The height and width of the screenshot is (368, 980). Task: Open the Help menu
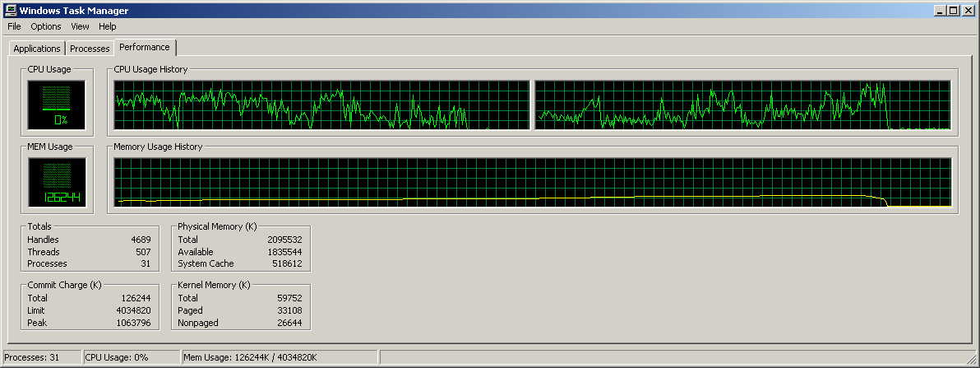[108, 26]
